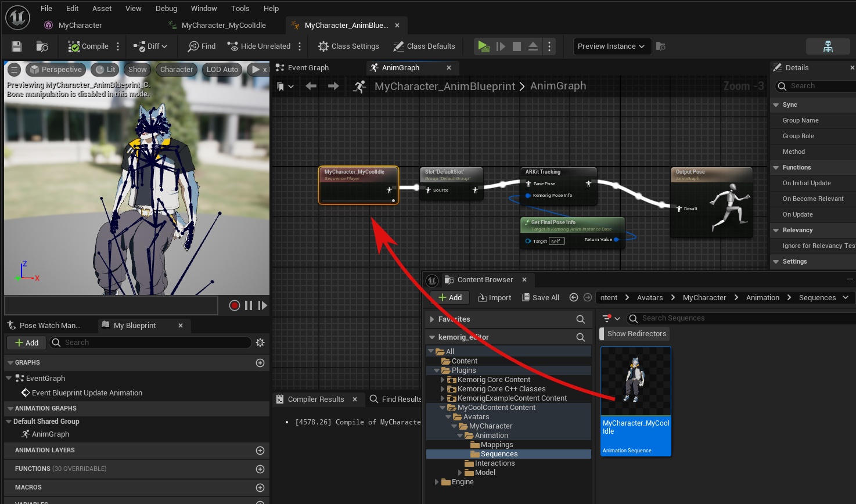Click Save All in Content Browser
856x504 pixels.
pos(541,298)
